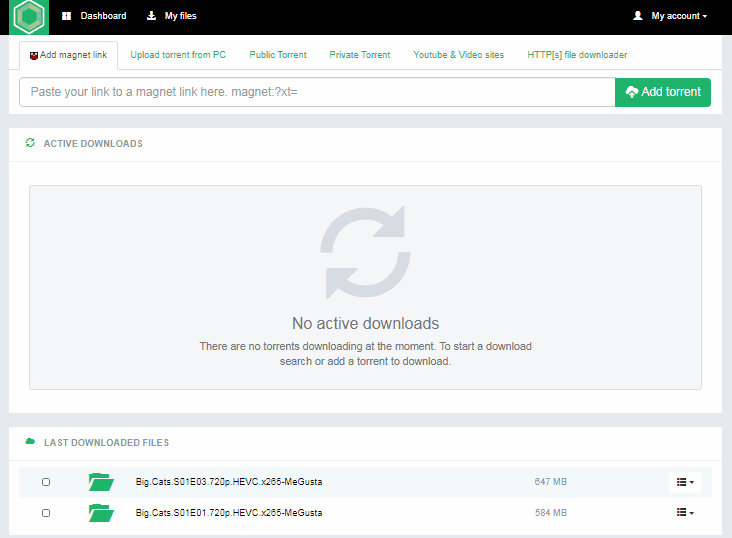The width and height of the screenshot is (732, 538).
Task: Click the user profile icon in header
Action: point(638,16)
